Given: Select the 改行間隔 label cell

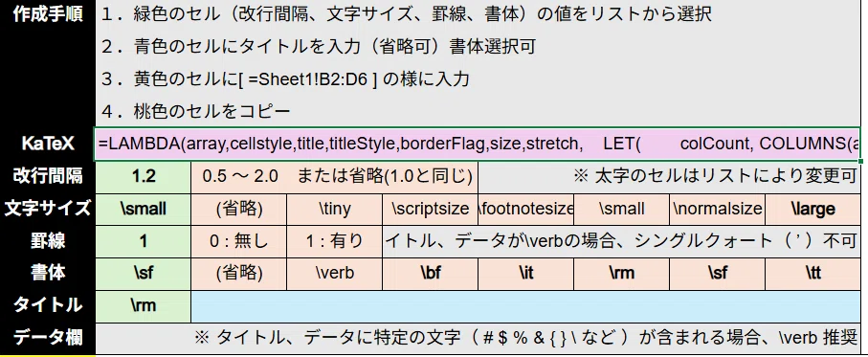Looking at the screenshot, I should 48,176.
